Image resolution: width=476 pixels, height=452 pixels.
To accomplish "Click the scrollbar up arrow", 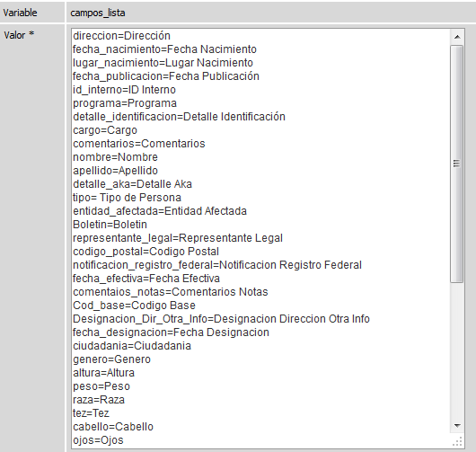I will tap(457, 37).
